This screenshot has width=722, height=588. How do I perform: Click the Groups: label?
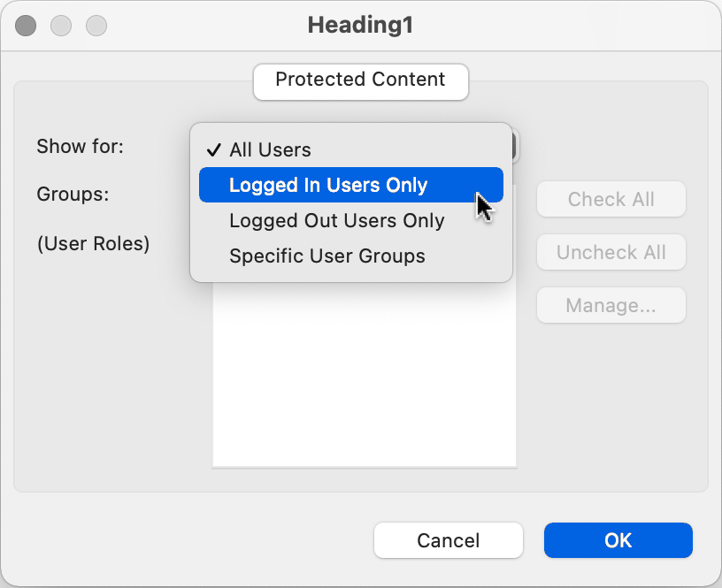click(x=73, y=195)
